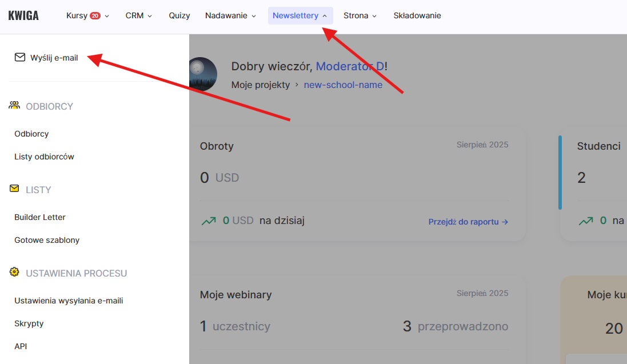
Task: Click the green growth arrow in Obroty card
Action: coord(210,220)
